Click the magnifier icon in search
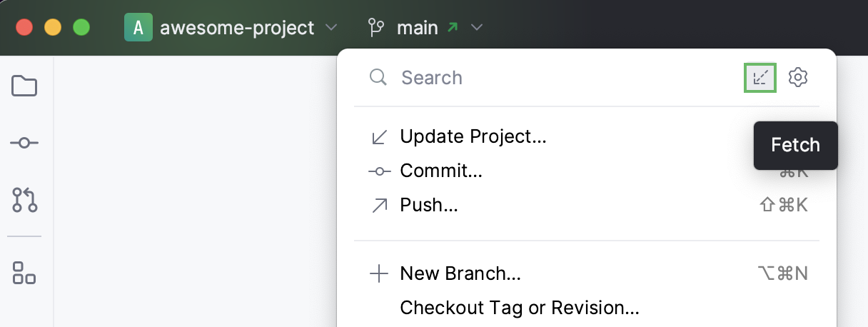Image resolution: width=868 pixels, height=327 pixels. coord(378,77)
